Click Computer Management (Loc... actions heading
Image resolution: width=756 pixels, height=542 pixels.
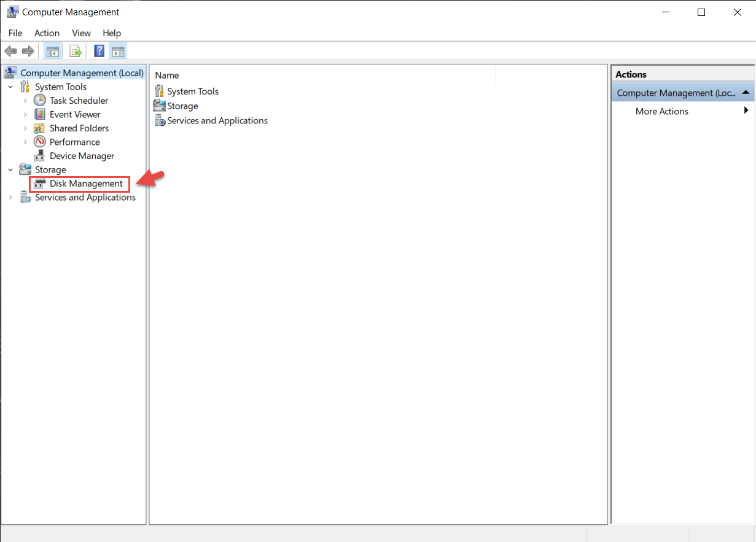pos(676,93)
